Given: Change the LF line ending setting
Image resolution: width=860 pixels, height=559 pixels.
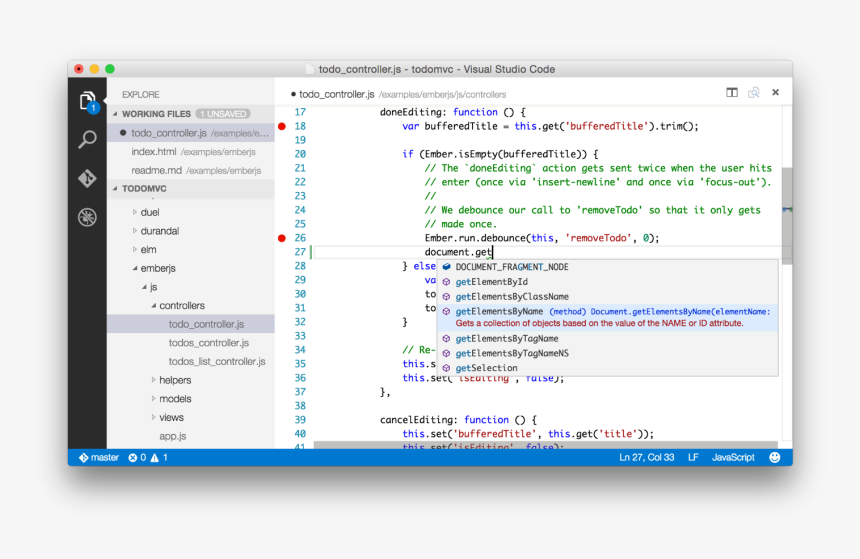Looking at the screenshot, I should click(x=693, y=457).
